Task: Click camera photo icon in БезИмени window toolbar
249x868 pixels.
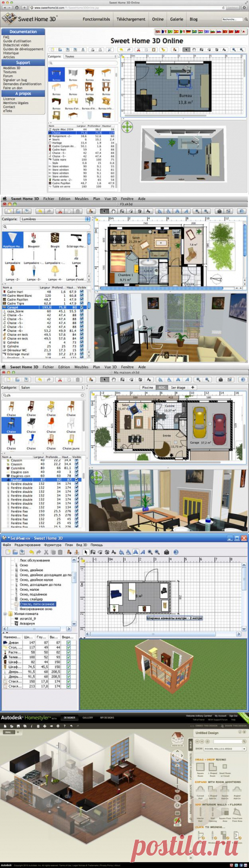Action: [167, 552]
